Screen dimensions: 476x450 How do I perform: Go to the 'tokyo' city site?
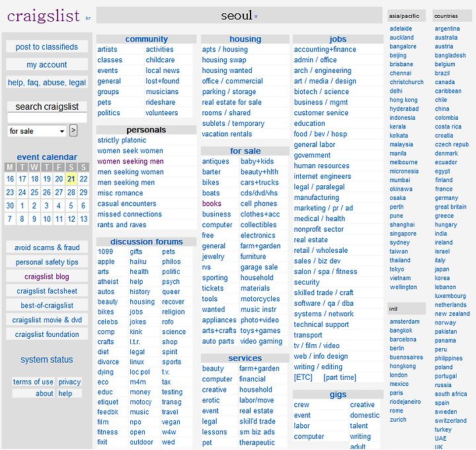[397, 269]
